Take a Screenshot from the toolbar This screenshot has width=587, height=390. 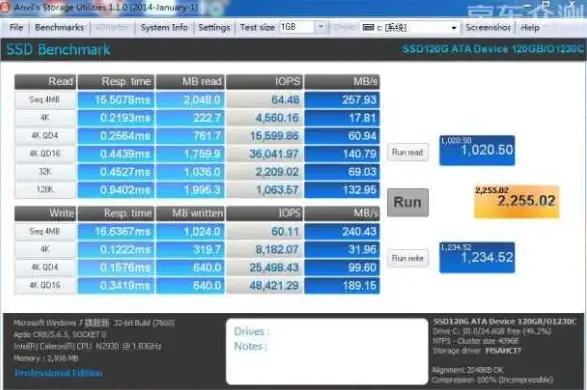coord(488,27)
